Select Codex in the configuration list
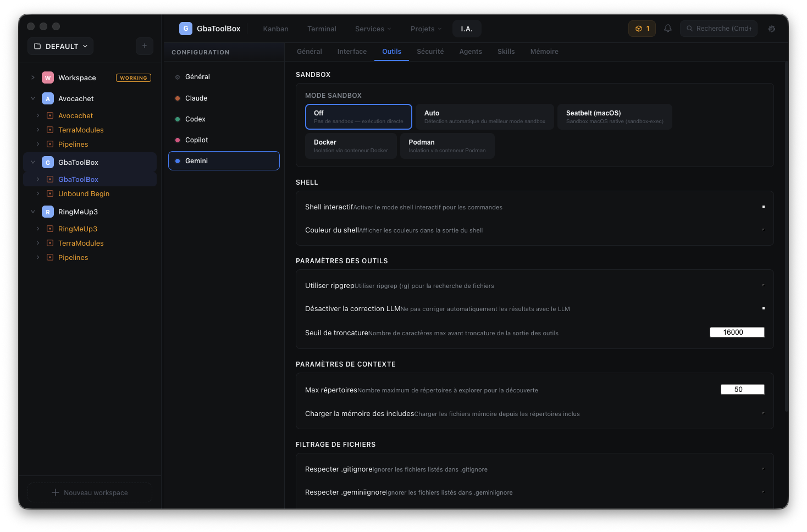This screenshot has height=532, width=807. (x=224, y=119)
